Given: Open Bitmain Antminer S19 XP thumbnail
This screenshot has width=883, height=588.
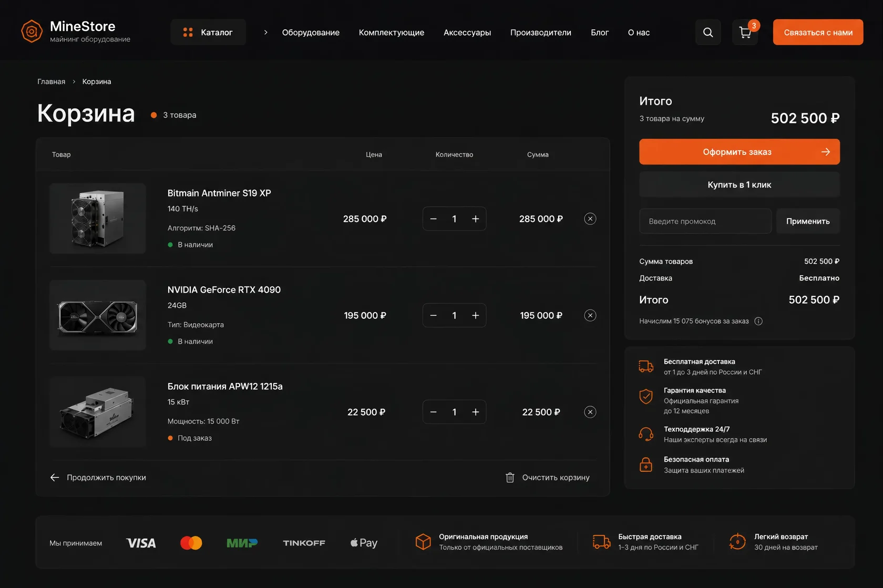Looking at the screenshot, I should point(98,219).
